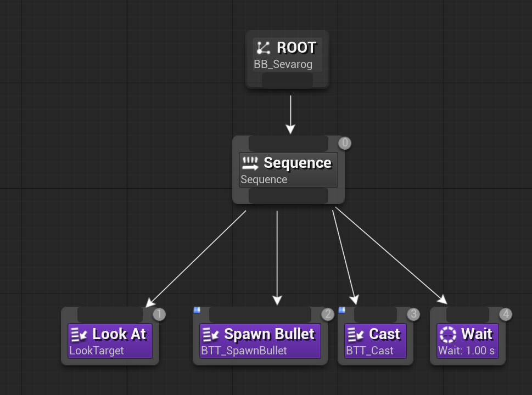This screenshot has height=395, width=532.
Task: Click the execution index badge 1 on Look At
Action: pos(159,314)
